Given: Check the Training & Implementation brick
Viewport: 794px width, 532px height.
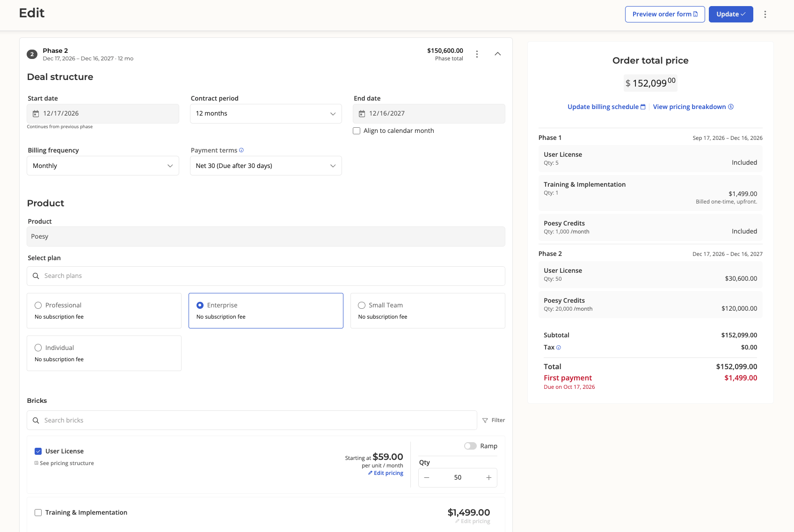Looking at the screenshot, I should (38, 513).
